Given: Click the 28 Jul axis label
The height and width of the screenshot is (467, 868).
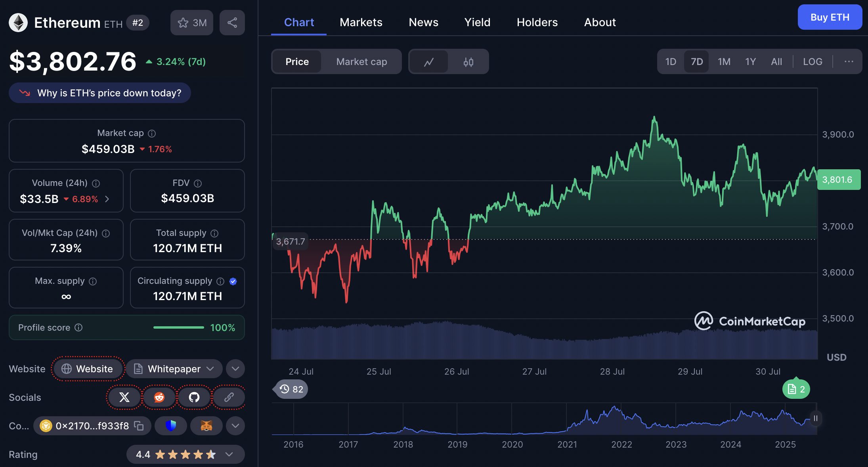Looking at the screenshot, I should (x=612, y=371).
